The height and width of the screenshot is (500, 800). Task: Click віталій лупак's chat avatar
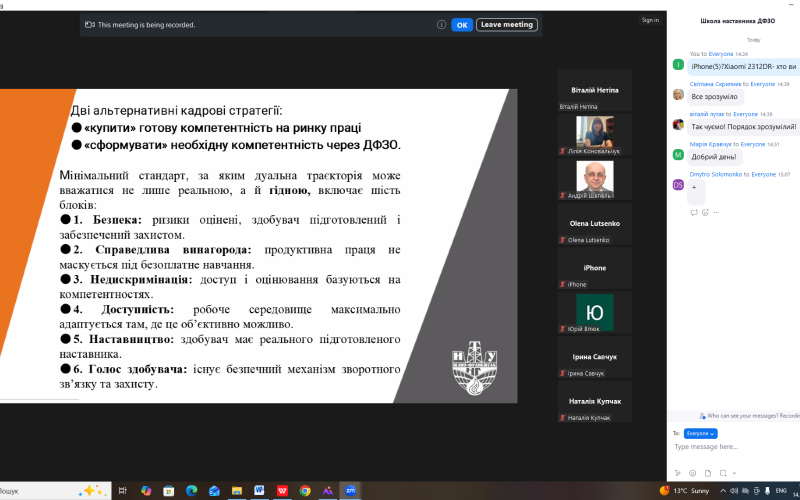coord(678,124)
